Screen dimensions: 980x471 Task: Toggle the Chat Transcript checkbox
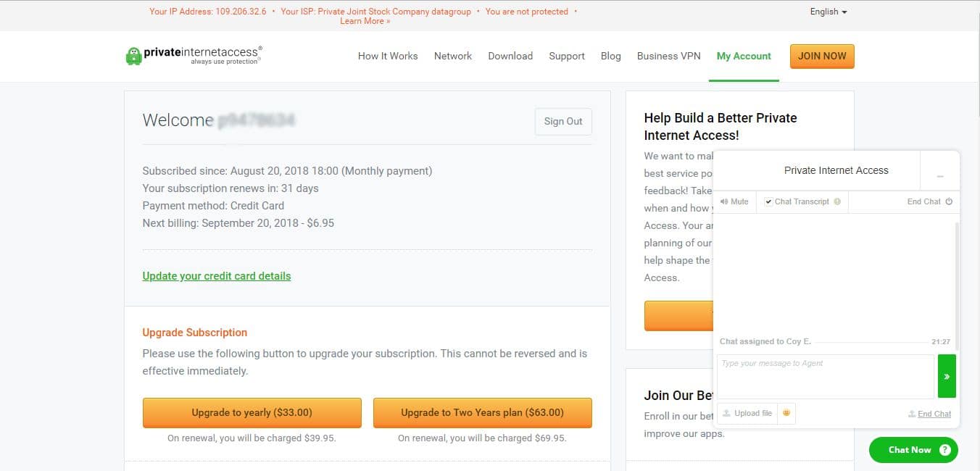coord(768,201)
